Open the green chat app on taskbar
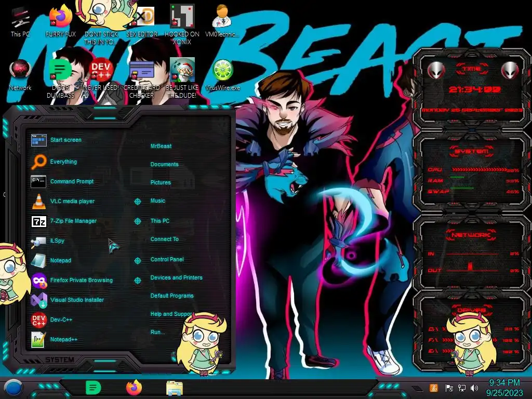The image size is (532, 399). (x=93, y=388)
